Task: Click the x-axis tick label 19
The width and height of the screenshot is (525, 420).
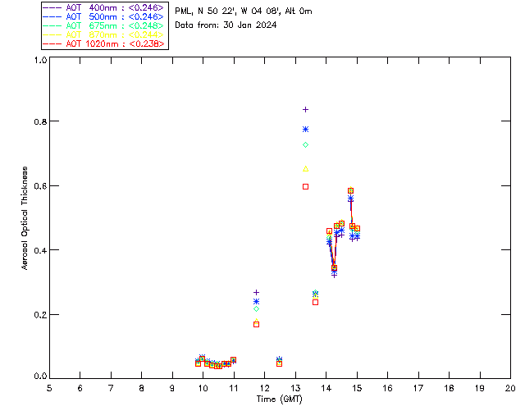Action: (480, 388)
